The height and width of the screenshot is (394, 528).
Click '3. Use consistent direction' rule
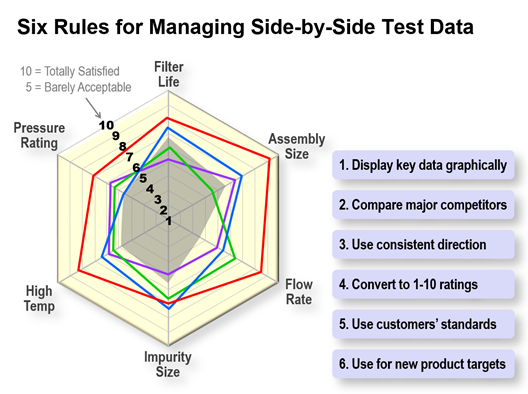click(x=423, y=244)
